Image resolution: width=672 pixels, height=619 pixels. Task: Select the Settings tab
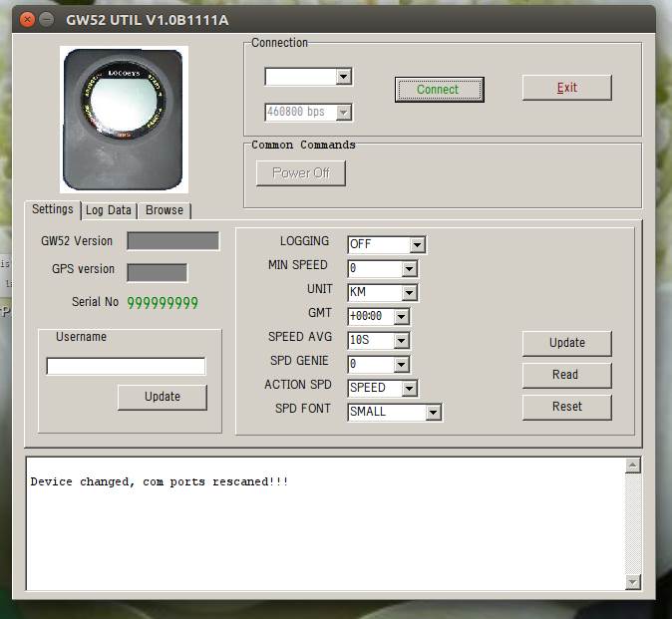(x=52, y=209)
